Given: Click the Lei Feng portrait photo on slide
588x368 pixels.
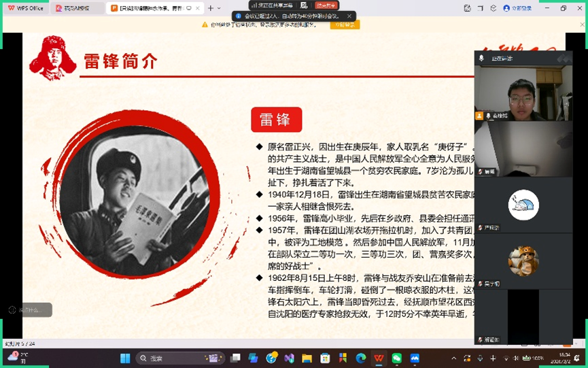Looking at the screenshot, I should (x=144, y=205).
